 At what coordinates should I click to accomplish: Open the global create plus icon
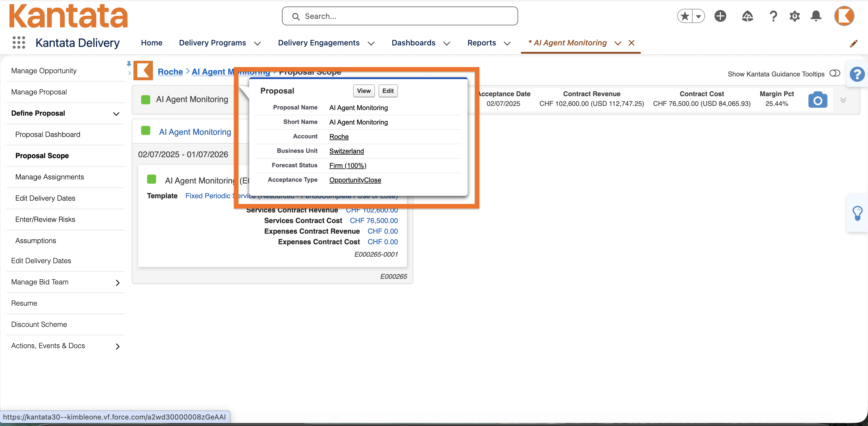(720, 16)
